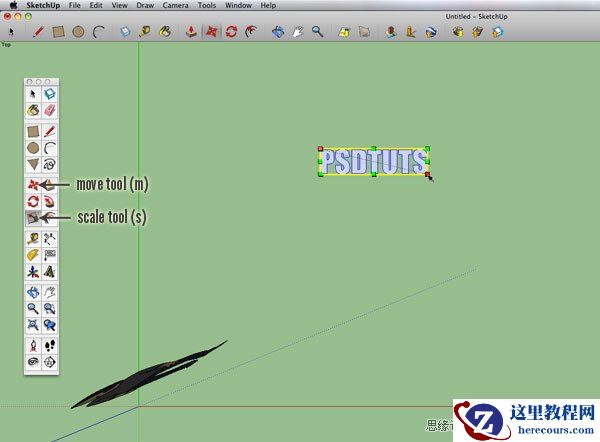The height and width of the screenshot is (442, 600).
Task: Activate the Walk footprints tool
Action: (50, 346)
